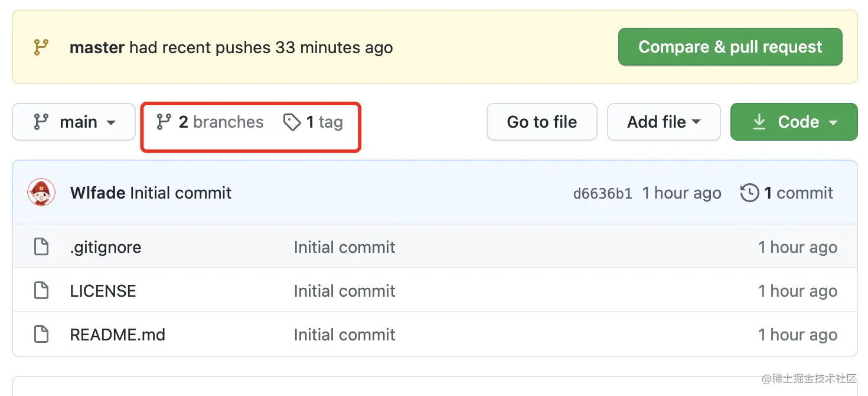Image resolution: width=868 pixels, height=396 pixels.
Task: View commit d6636b1 hash link
Action: pos(602,194)
